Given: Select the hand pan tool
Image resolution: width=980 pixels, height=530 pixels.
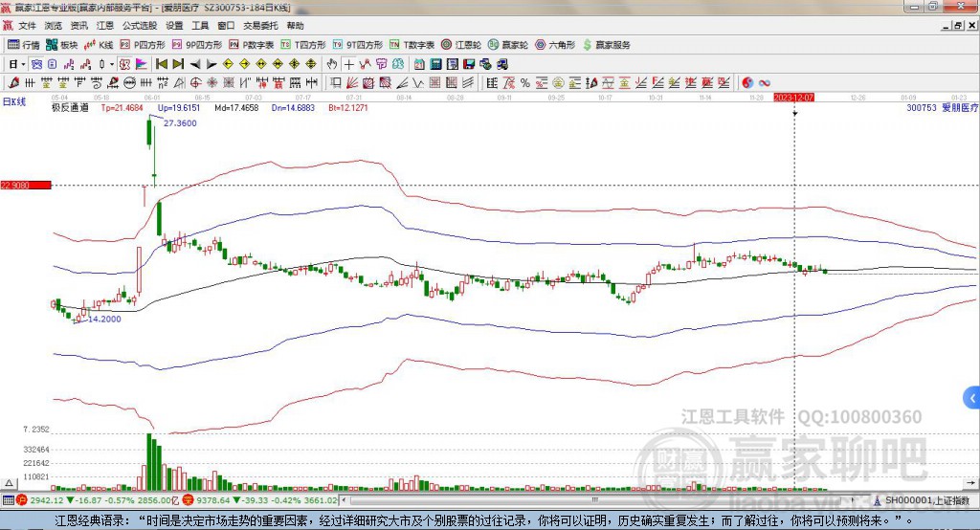Looking at the screenshot, I should click(x=332, y=64).
